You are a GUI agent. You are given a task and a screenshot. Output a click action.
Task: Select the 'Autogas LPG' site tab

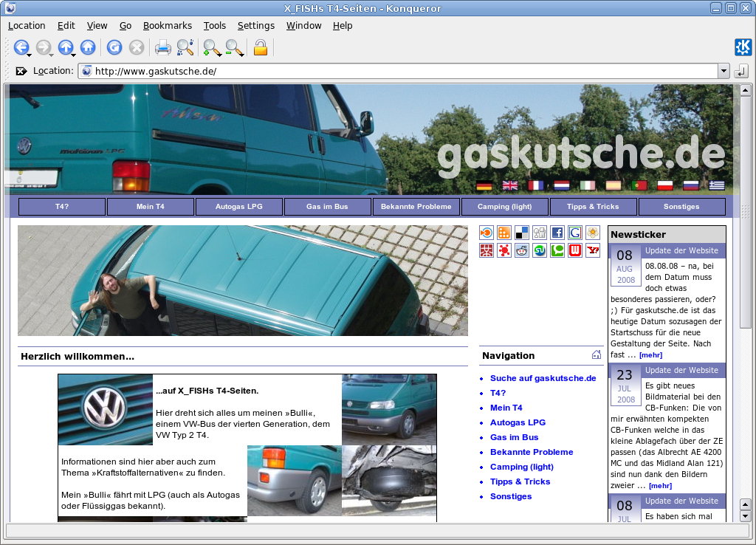pyautogui.click(x=239, y=207)
